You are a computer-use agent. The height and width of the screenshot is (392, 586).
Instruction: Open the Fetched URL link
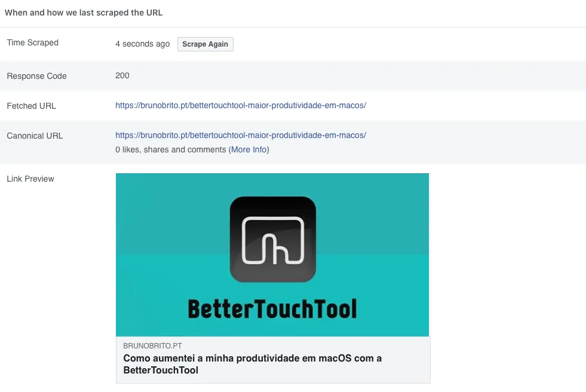click(241, 105)
